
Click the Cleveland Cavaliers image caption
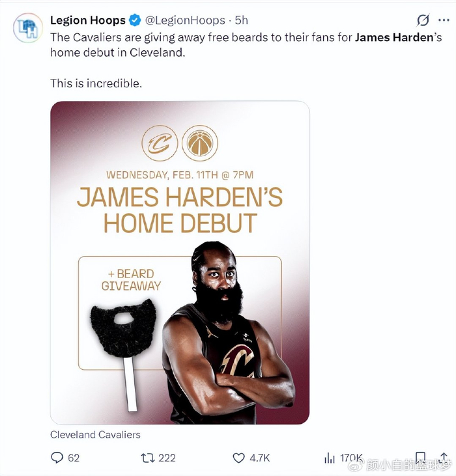(x=95, y=435)
